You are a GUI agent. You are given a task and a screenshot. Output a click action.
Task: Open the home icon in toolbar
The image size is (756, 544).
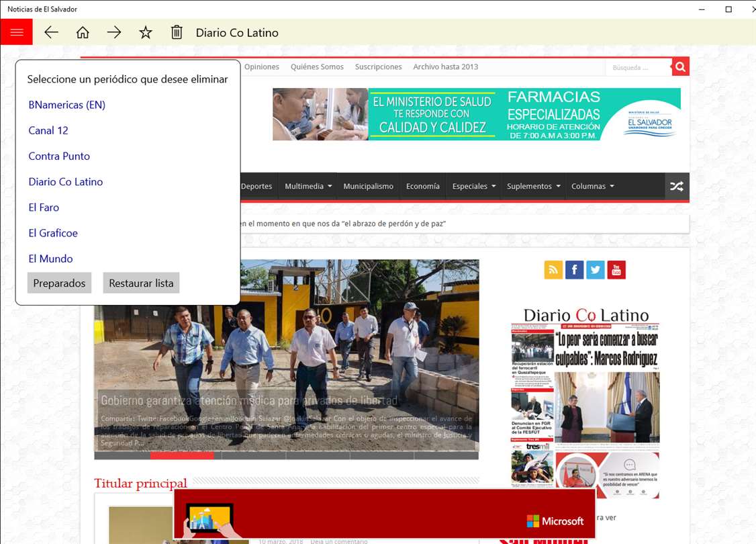click(83, 32)
